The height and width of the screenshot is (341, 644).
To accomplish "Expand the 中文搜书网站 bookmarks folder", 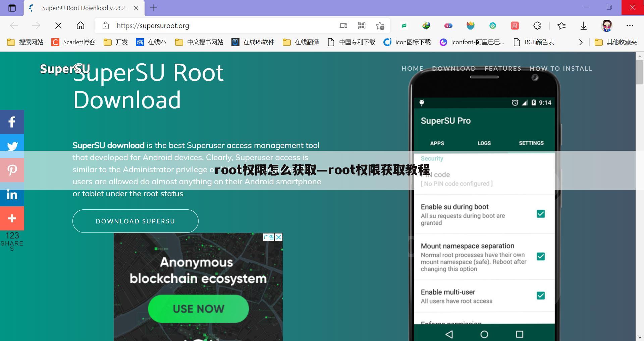I will point(199,42).
